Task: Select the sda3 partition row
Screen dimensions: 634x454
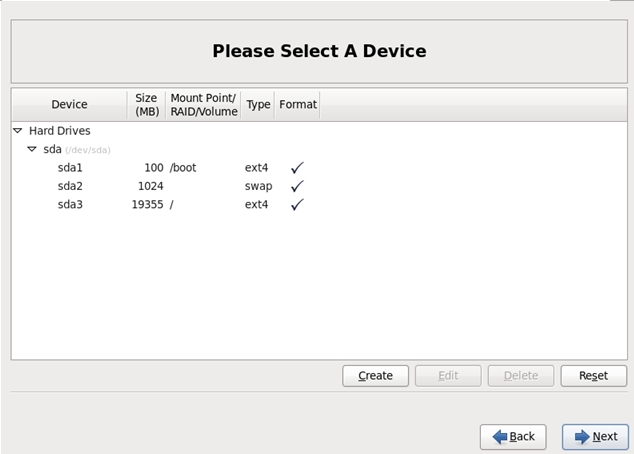Action: pyautogui.click(x=319, y=205)
